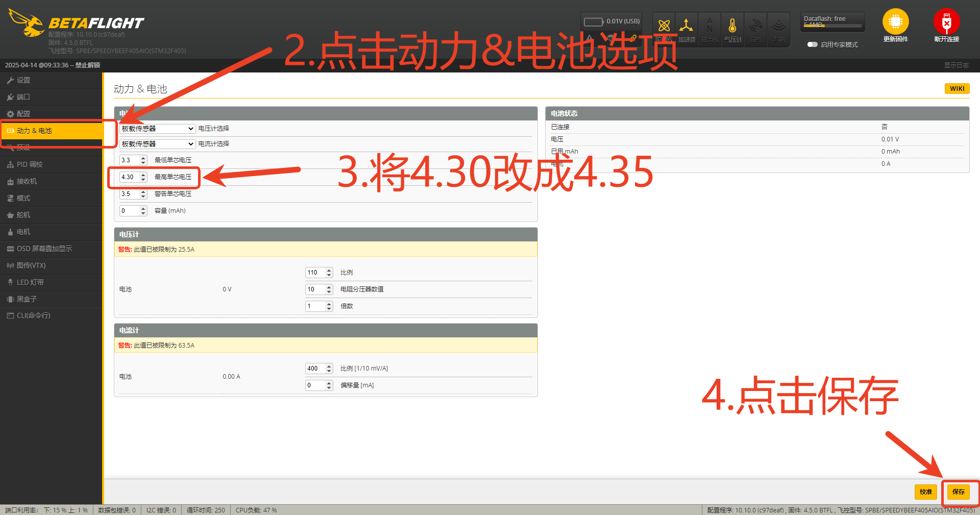Switch to the 电机 (Motors) tab

point(23,232)
